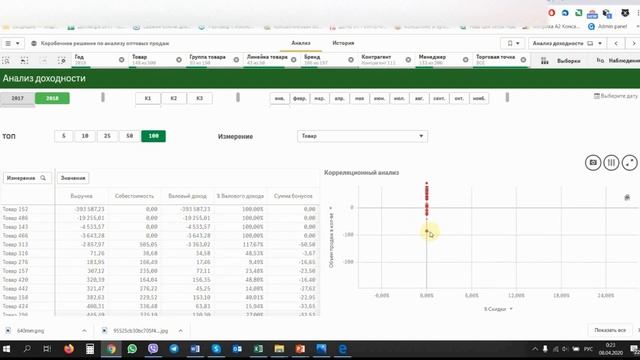Step back in selections
Viewport: 640px width, 360px height.
pyautogui.click(x=24, y=60)
